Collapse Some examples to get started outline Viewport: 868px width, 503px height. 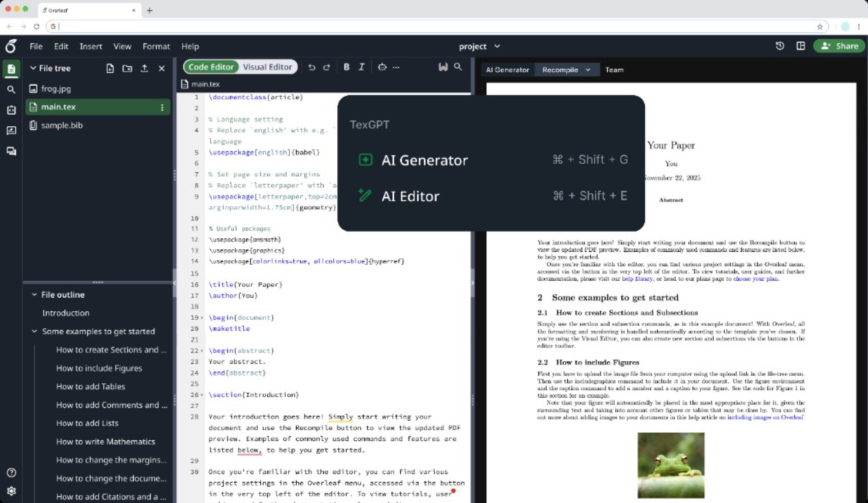(34, 331)
